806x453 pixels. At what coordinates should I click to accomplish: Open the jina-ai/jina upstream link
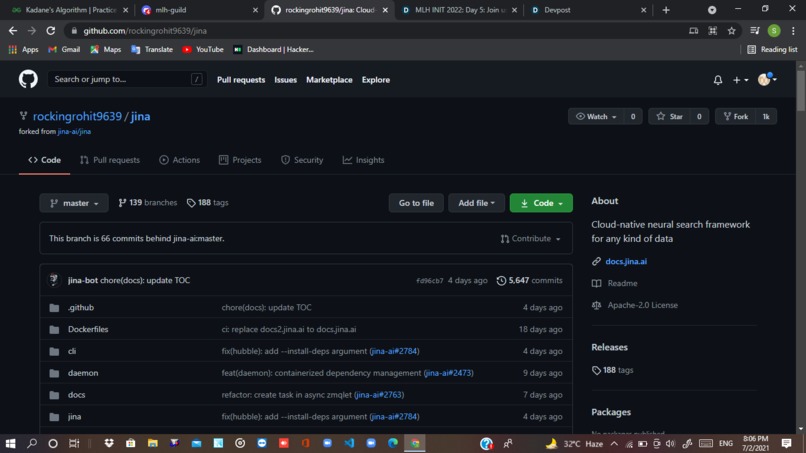click(74, 132)
